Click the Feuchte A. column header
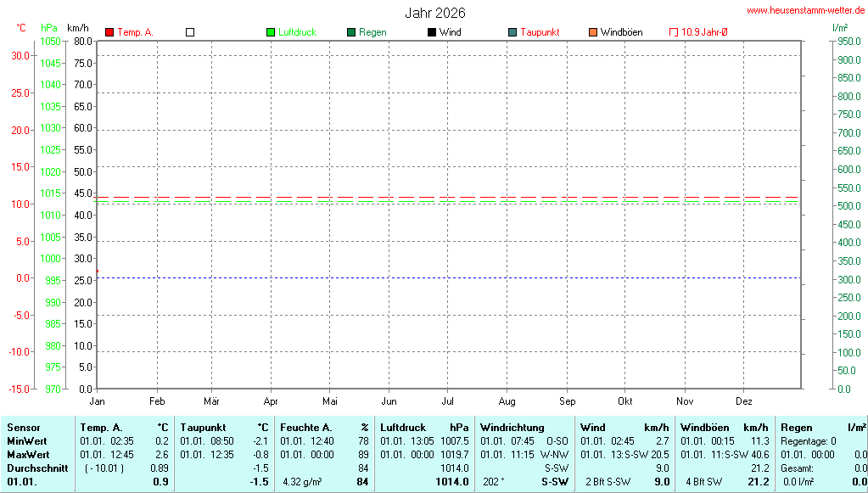The image size is (868, 493). point(306,428)
